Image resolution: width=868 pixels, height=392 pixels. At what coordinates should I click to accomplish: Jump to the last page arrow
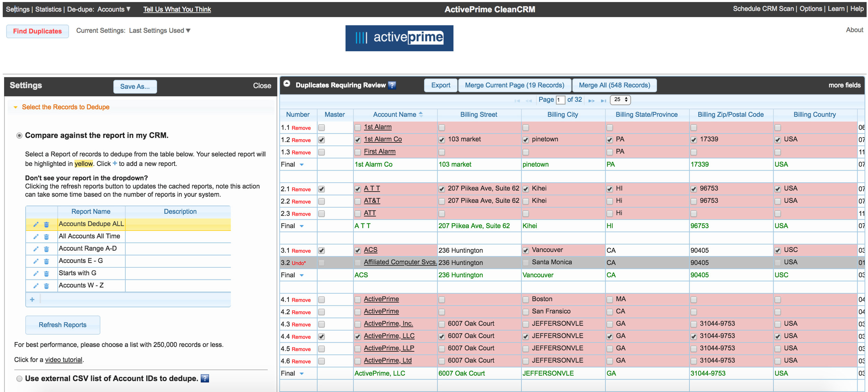[603, 101]
